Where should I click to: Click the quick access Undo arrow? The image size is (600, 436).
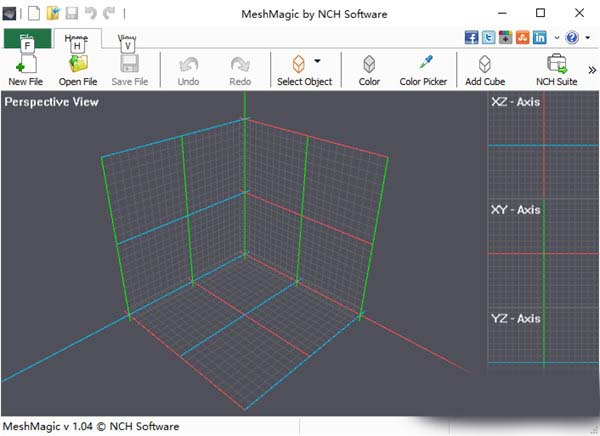coord(91,14)
